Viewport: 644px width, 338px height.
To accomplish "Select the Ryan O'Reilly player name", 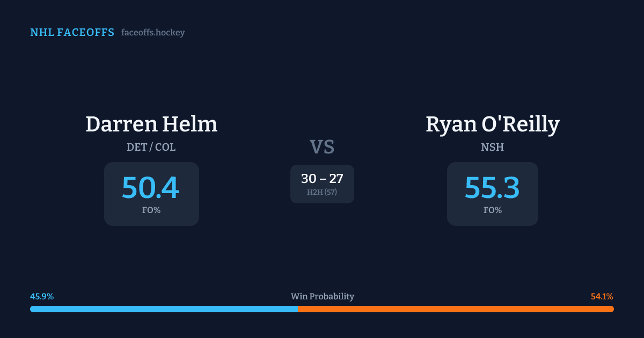I will tap(493, 124).
